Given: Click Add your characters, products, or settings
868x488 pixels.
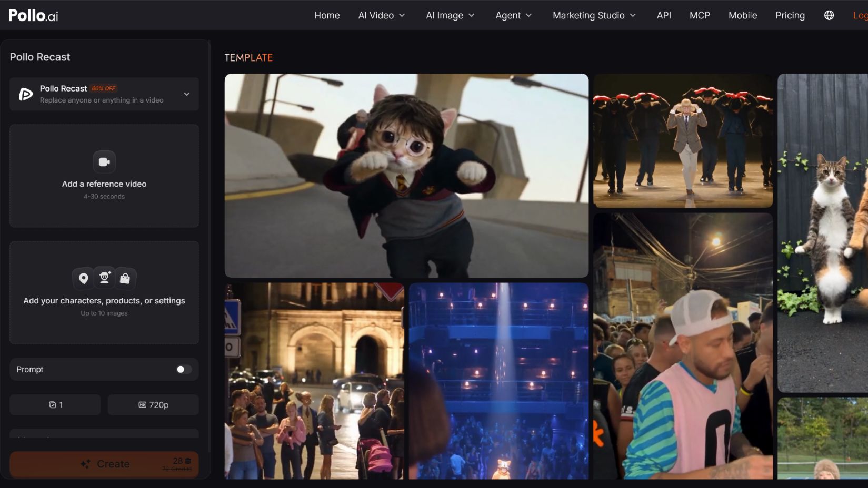Looking at the screenshot, I should point(104,293).
